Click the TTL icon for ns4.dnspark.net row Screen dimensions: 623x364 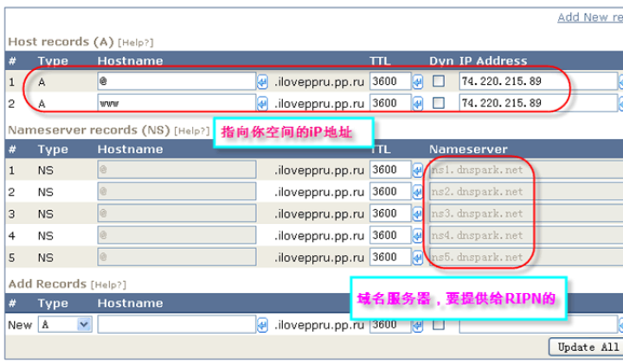point(417,235)
